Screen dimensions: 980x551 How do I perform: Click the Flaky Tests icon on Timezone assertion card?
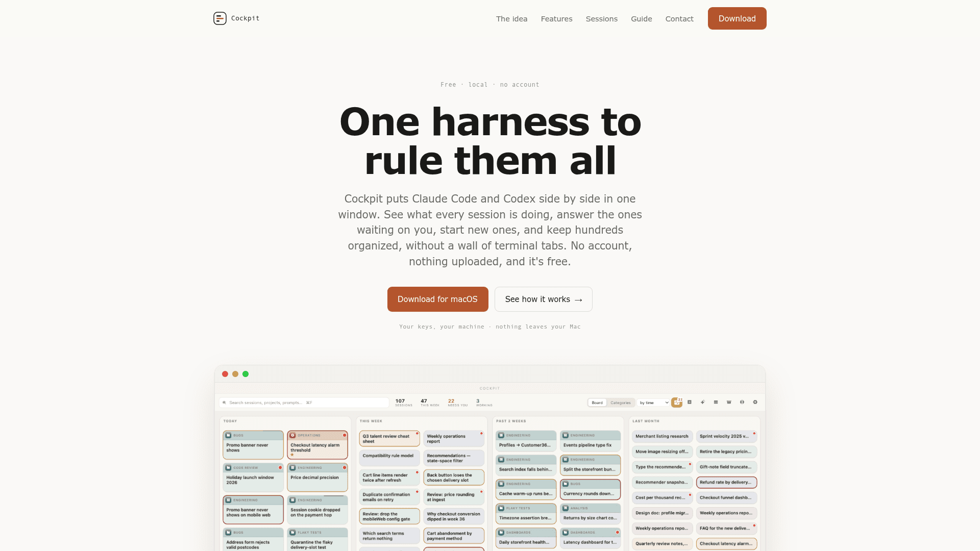click(x=501, y=508)
